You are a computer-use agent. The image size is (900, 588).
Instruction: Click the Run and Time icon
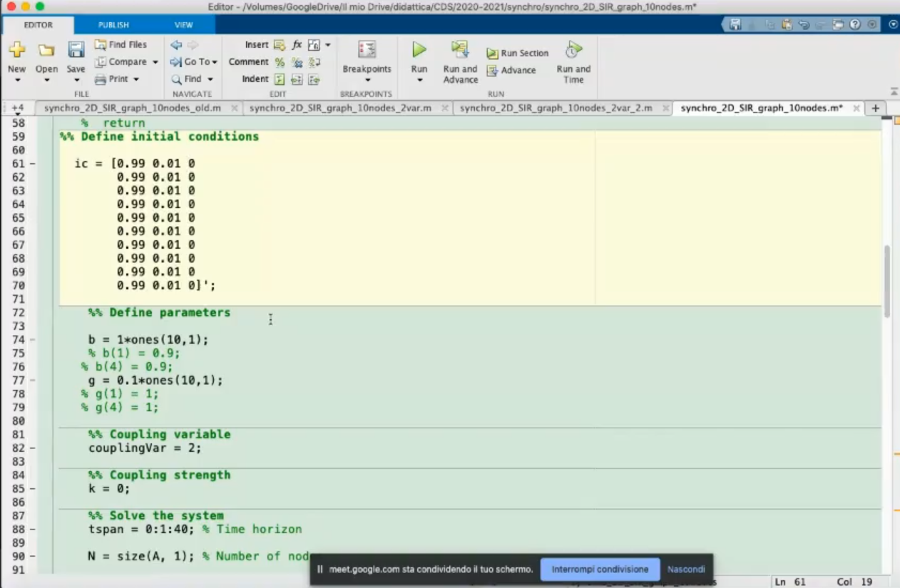pyautogui.click(x=573, y=50)
